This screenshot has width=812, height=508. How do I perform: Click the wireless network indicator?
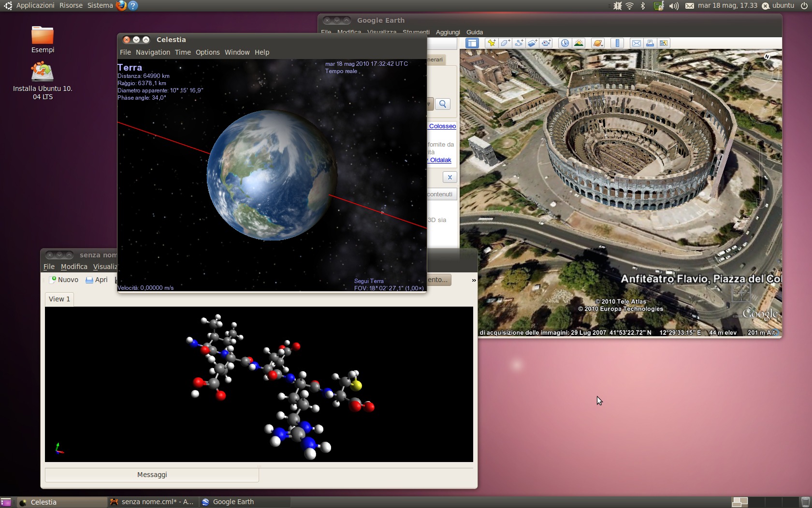(x=629, y=6)
